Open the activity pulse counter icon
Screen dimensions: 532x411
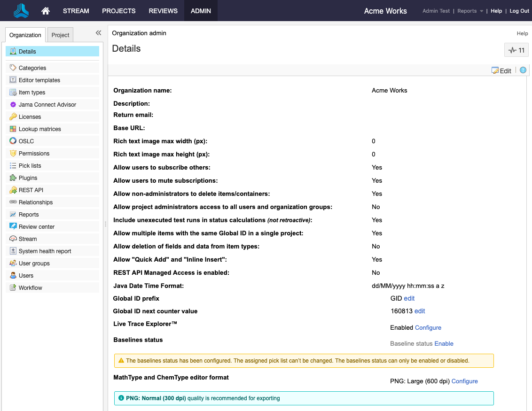(x=516, y=50)
